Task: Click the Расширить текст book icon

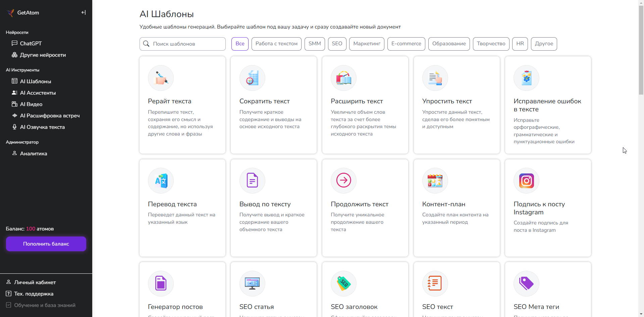Action: 343,78
